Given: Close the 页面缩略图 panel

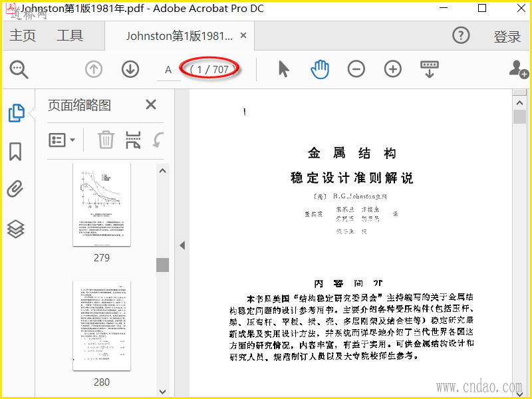Looking at the screenshot, I should (151, 104).
